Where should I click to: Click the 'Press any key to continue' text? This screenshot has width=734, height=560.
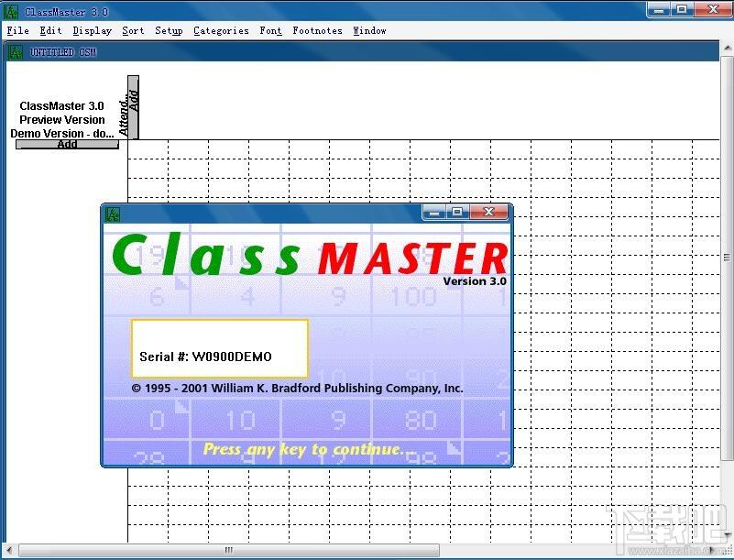pos(309,449)
